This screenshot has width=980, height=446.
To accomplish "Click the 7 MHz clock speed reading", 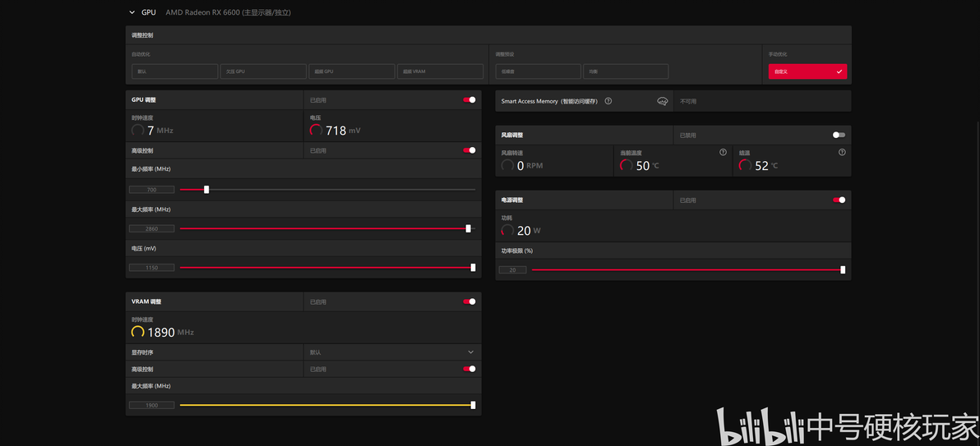I will (160, 131).
